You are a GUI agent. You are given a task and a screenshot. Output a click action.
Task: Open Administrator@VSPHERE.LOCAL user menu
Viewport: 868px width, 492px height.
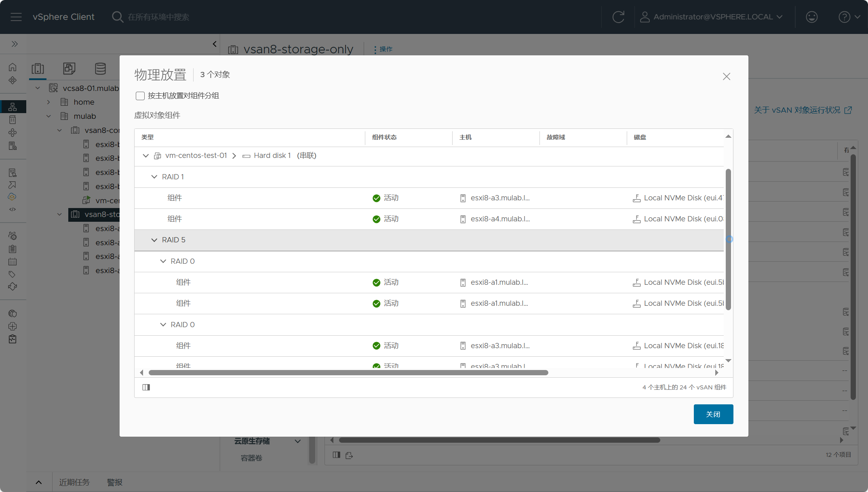[711, 17]
